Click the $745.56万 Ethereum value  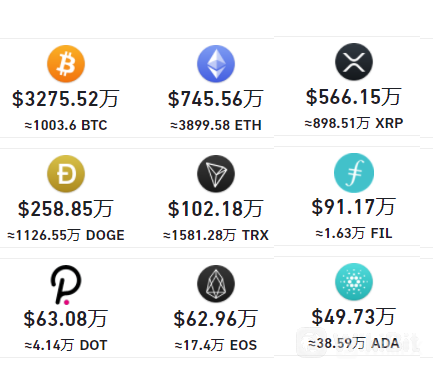pyautogui.click(x=216, y=99)
